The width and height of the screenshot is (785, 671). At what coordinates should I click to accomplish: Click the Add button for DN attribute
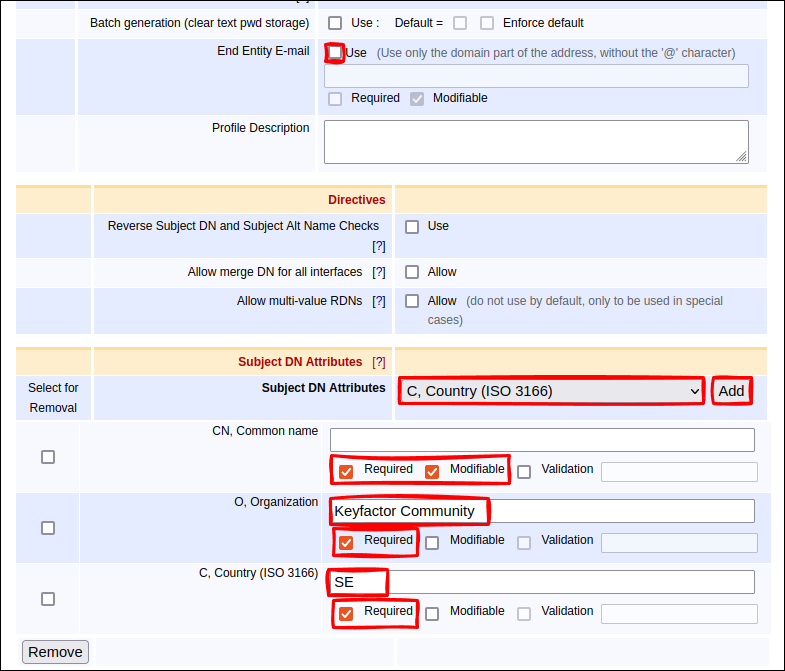(x=731, y=391)
